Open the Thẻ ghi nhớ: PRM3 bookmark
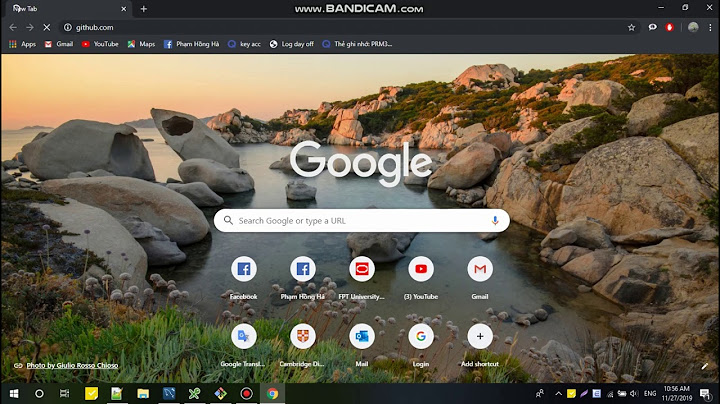720x404 pixels. [357, 44]
